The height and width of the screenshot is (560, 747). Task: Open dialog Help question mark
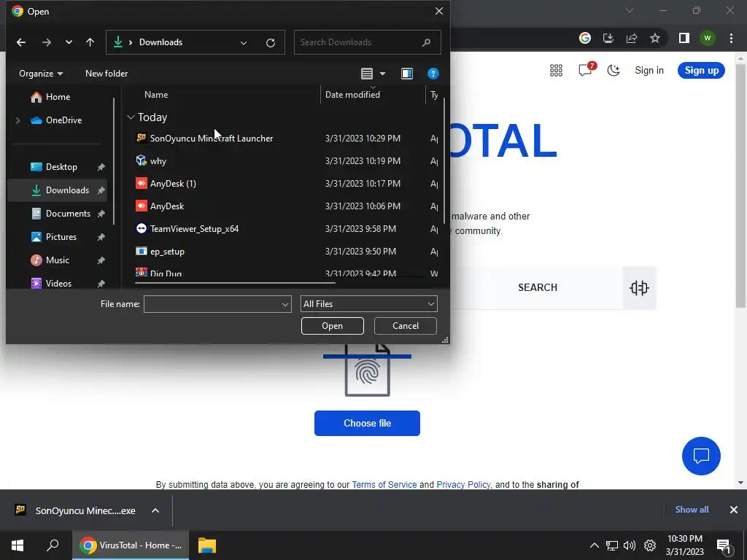[x=433, y=74]
